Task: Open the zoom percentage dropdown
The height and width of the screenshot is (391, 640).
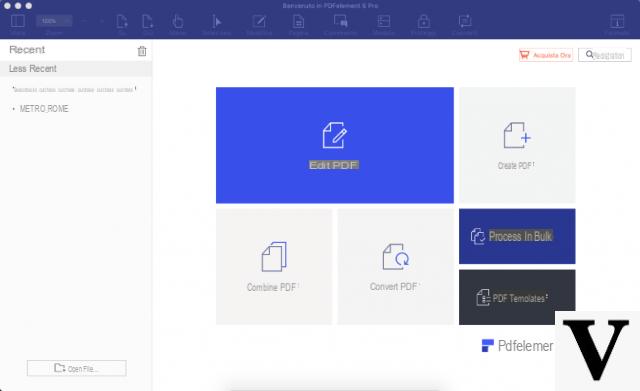Action: (x=54, y=21)
